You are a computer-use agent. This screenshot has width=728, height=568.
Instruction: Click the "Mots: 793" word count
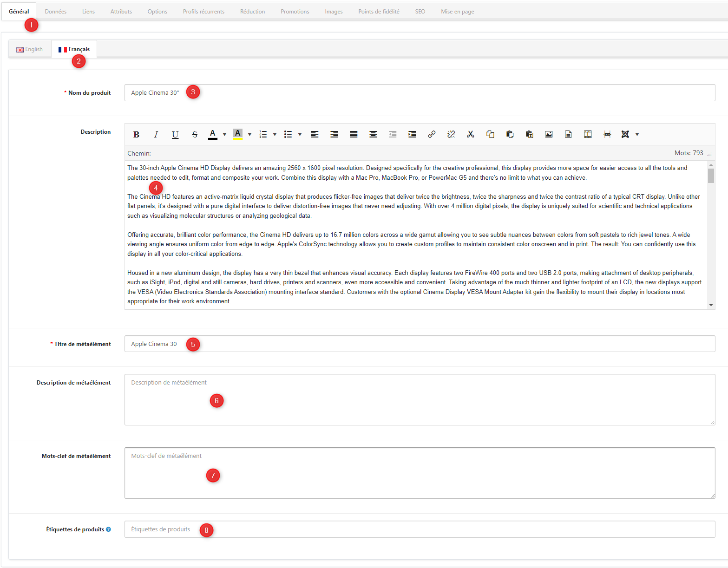[x=689, y=153]
